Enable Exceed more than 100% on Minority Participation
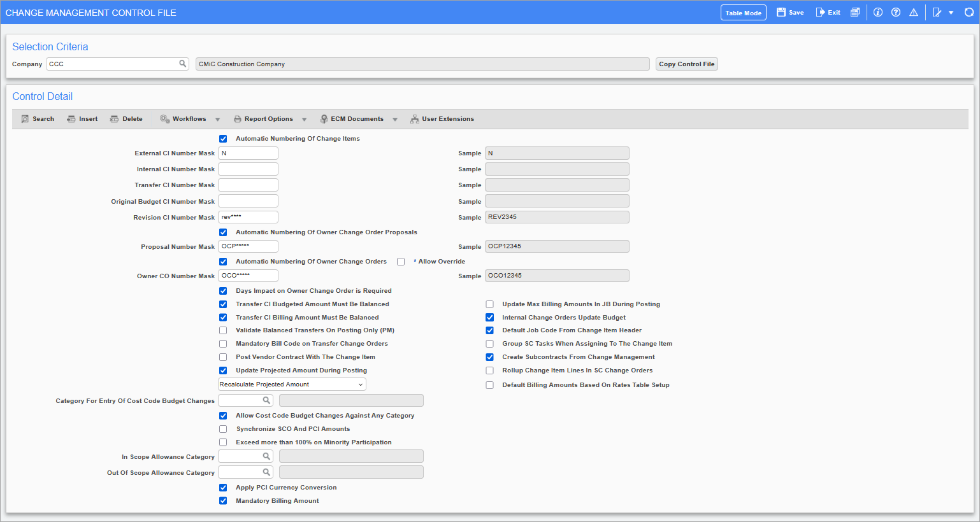980x522 pixels. click(223, 442)
